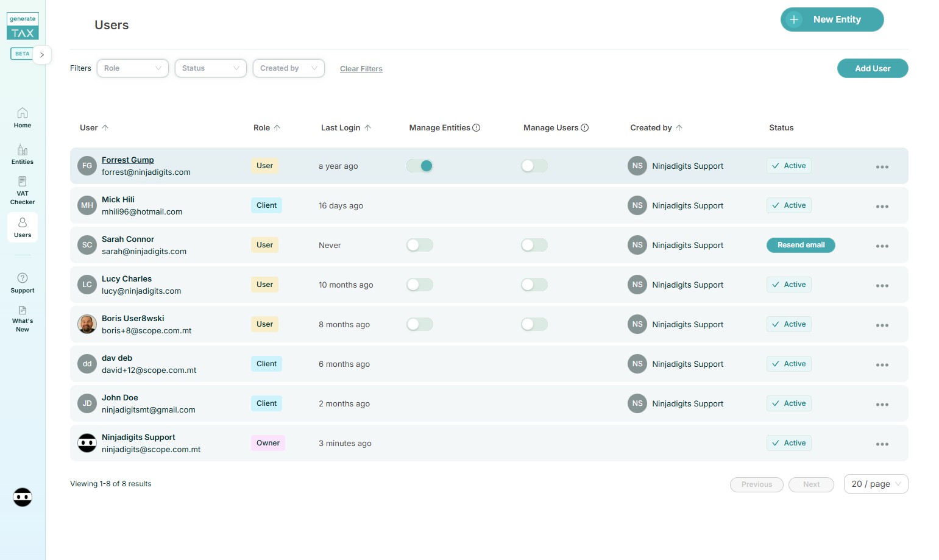Image resolution: width=939 pixels, height=560 pixels.
Task: Enable Manage Users toggle for Sarah Connor
Action: 534,245
